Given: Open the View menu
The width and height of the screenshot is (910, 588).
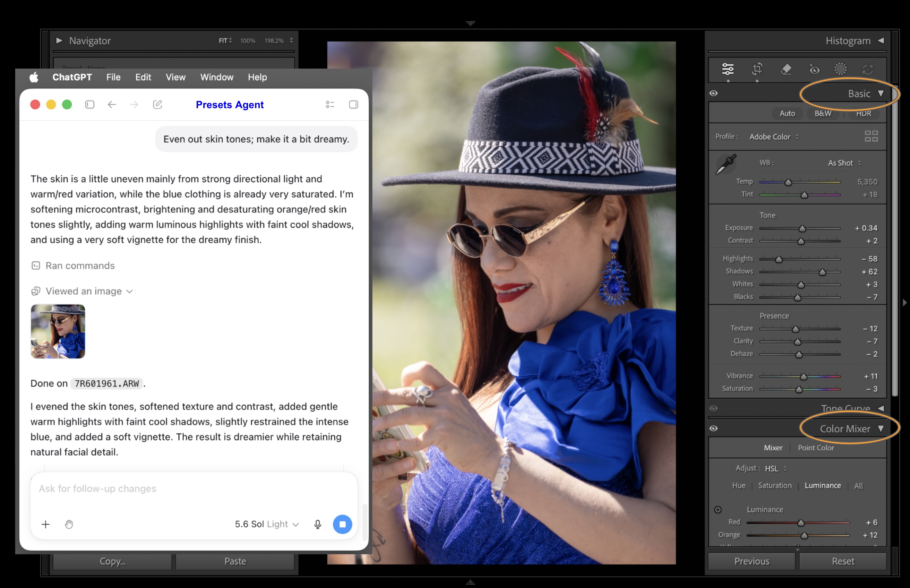Looking at the screenshot, I should [x=176, y=77].
